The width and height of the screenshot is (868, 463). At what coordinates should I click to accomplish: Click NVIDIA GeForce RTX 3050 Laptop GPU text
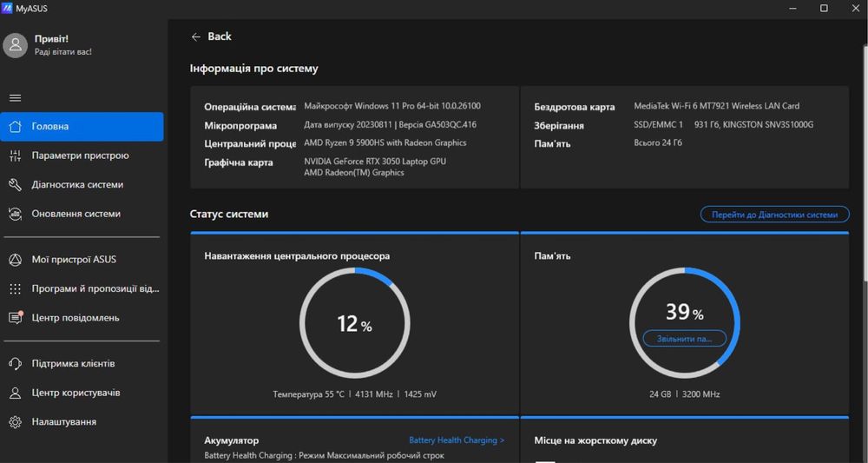pyautogui.click(x=375, y=162)
